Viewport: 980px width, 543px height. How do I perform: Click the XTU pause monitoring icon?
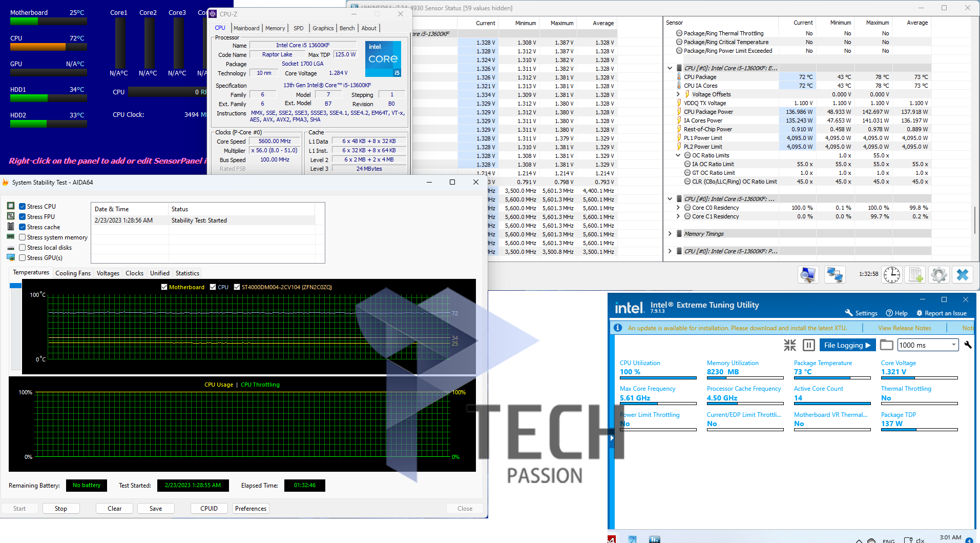point(808,345)
